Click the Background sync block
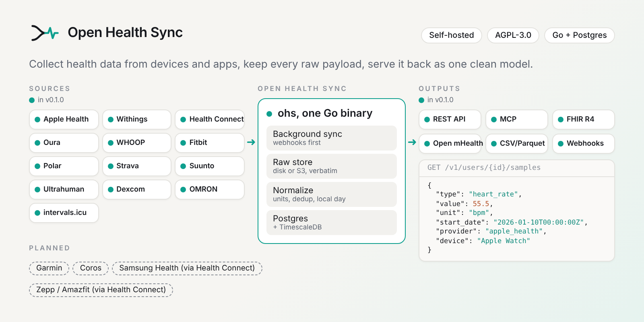 point(332,138)
